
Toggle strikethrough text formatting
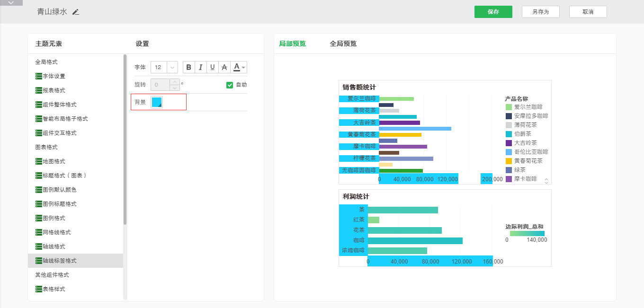coord(224,67)
